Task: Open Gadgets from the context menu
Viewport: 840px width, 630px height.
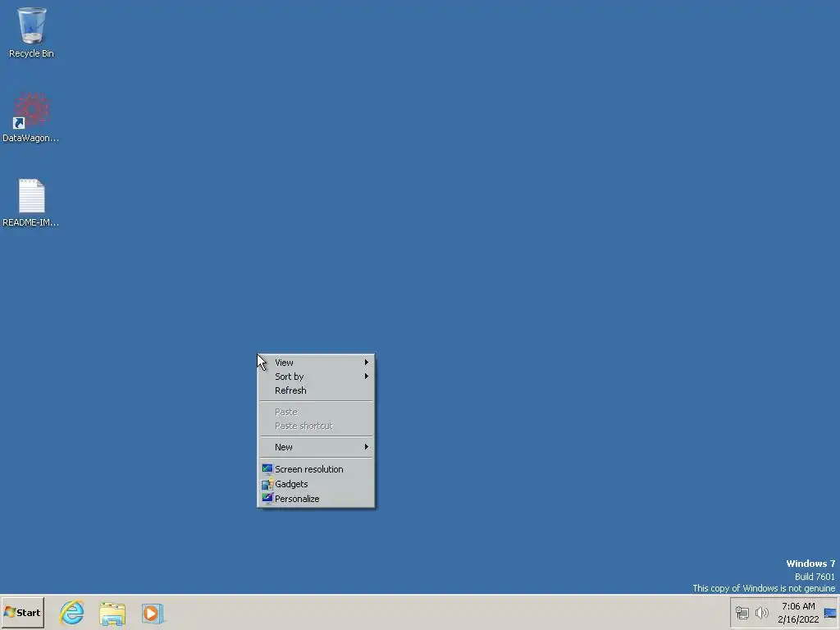Action: [316, 484]
